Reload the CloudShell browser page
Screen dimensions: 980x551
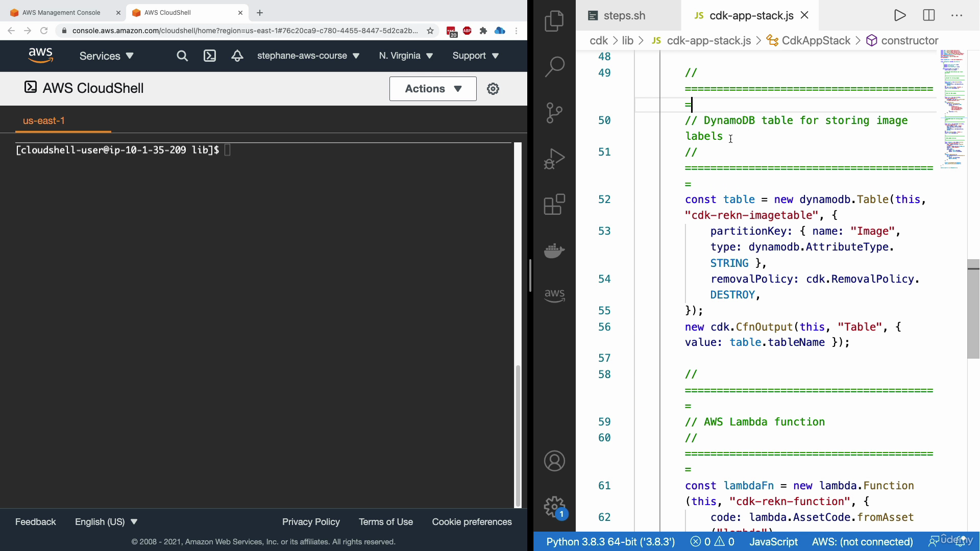(x=44, y=31)
